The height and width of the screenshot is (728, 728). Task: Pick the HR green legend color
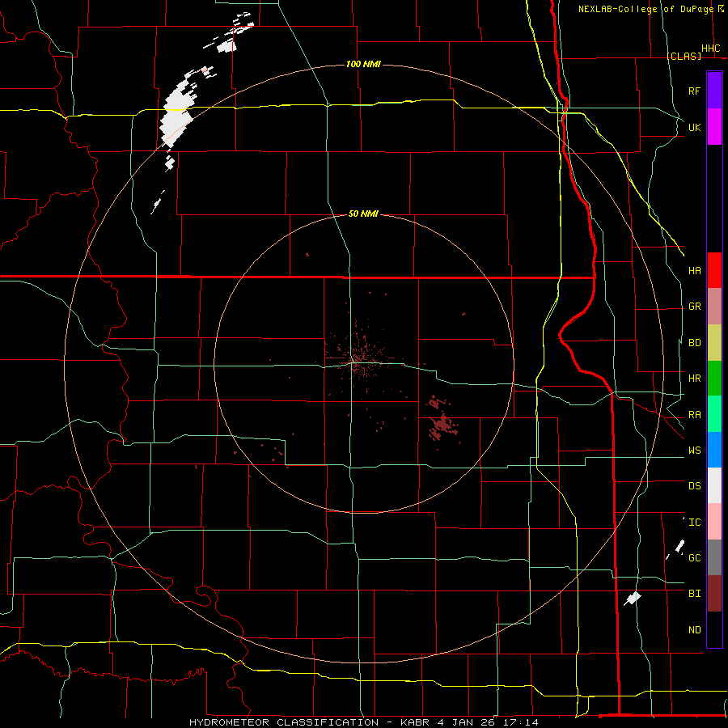(x=714, y=379)
